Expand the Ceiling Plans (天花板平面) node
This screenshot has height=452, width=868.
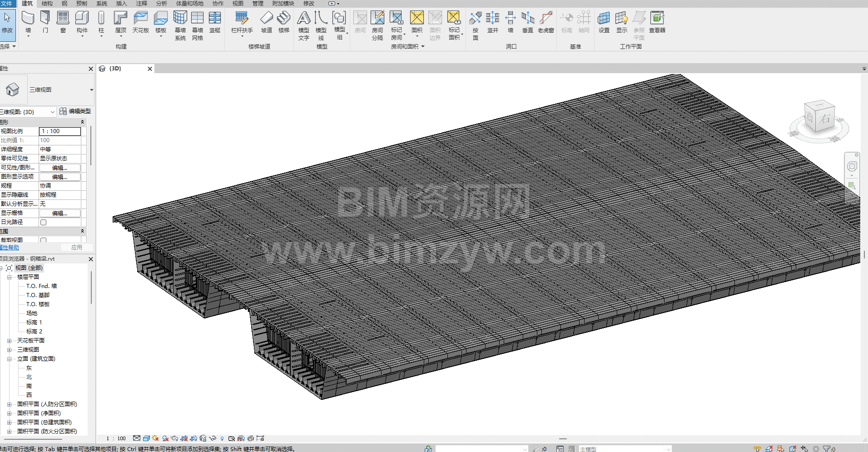(x=9, y=341)
